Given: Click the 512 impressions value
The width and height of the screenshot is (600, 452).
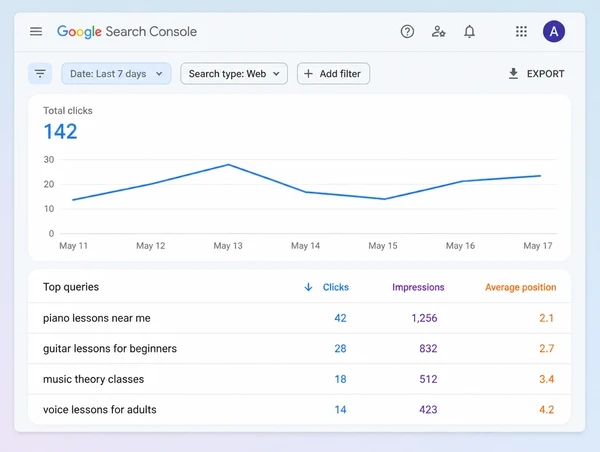Looking at the screenshot, I should pyautogui.click(x=428, y=379).
